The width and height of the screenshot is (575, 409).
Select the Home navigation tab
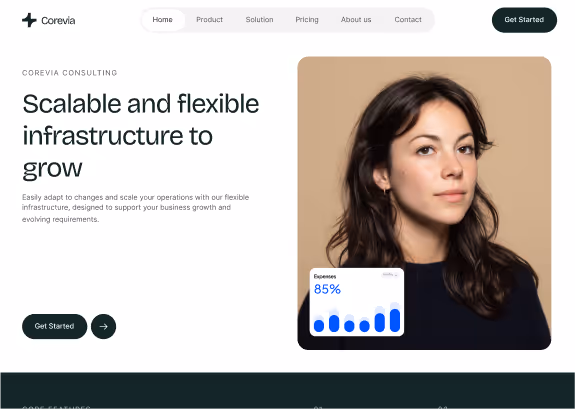[x=162, y=20]
